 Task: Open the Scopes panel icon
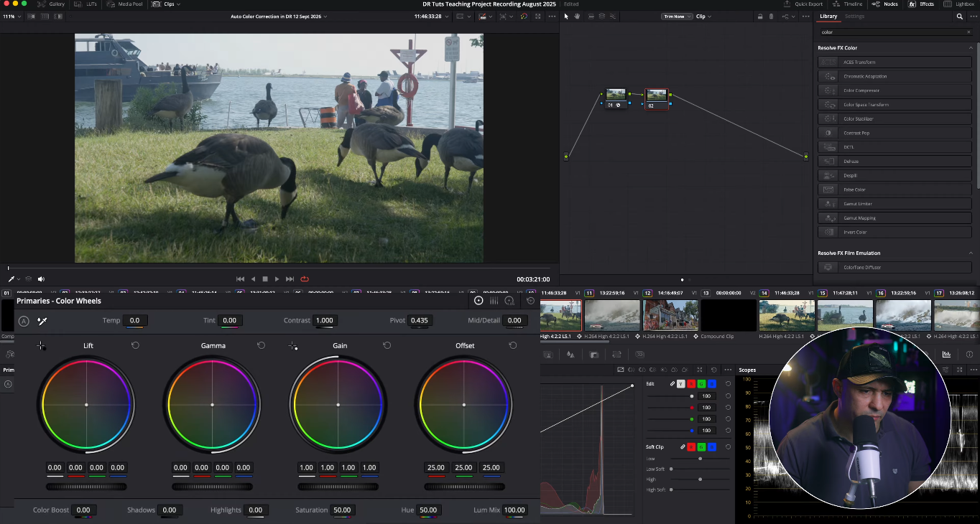tap(947, 355)
